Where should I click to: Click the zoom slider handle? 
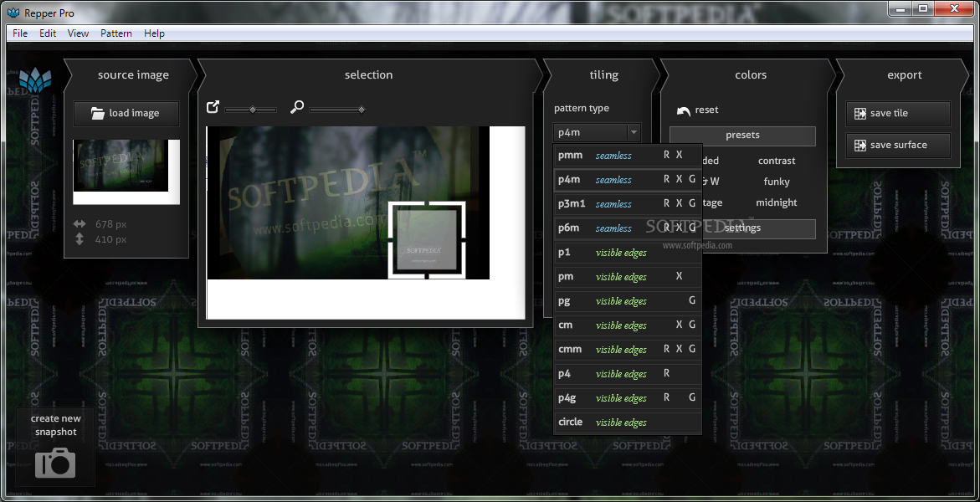click(x=362, y=110)
